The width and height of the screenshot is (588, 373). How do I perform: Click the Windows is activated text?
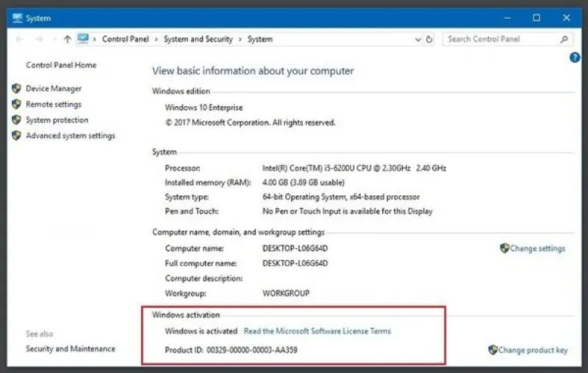[x=201, y=331]
